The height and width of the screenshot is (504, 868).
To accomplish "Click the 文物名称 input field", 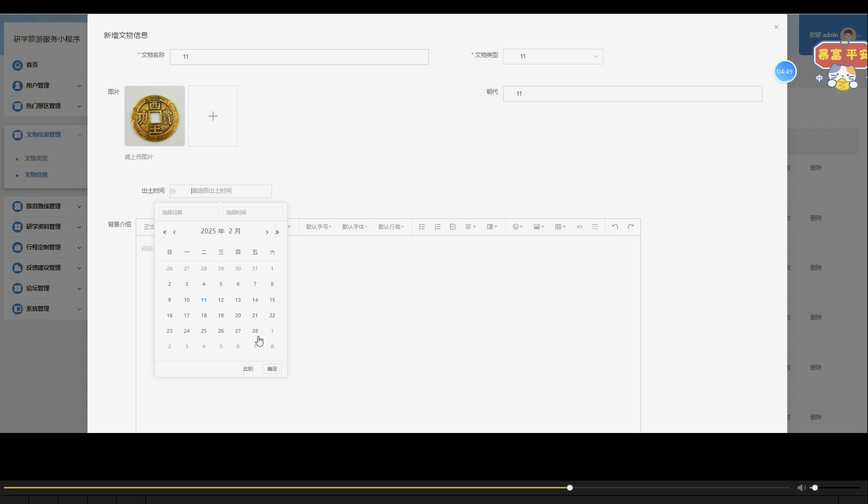I will coord(299,57).
